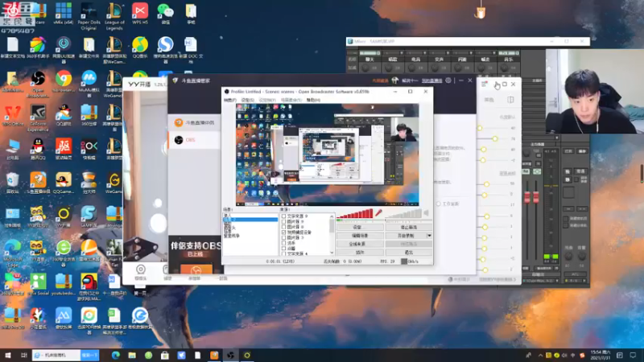Select 斗鱼直播伴侣 item in Douyu sidebar
The image size is (644, 362).
[x=194, y=122]
